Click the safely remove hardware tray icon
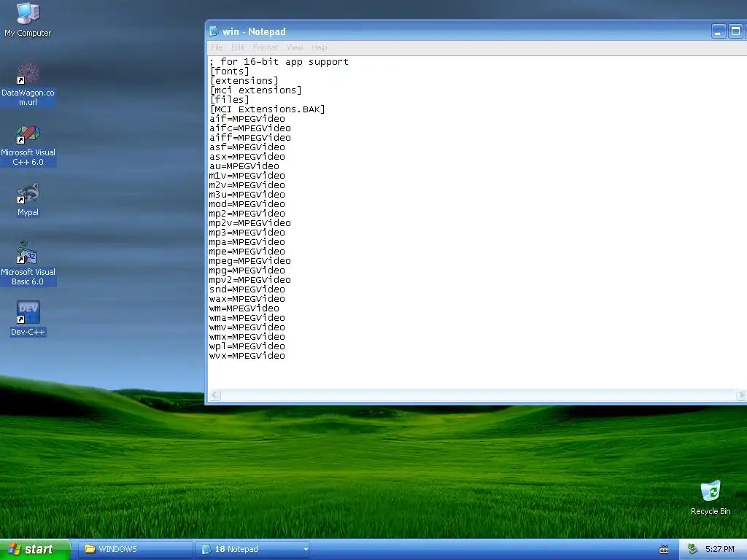 click(692, 549)
